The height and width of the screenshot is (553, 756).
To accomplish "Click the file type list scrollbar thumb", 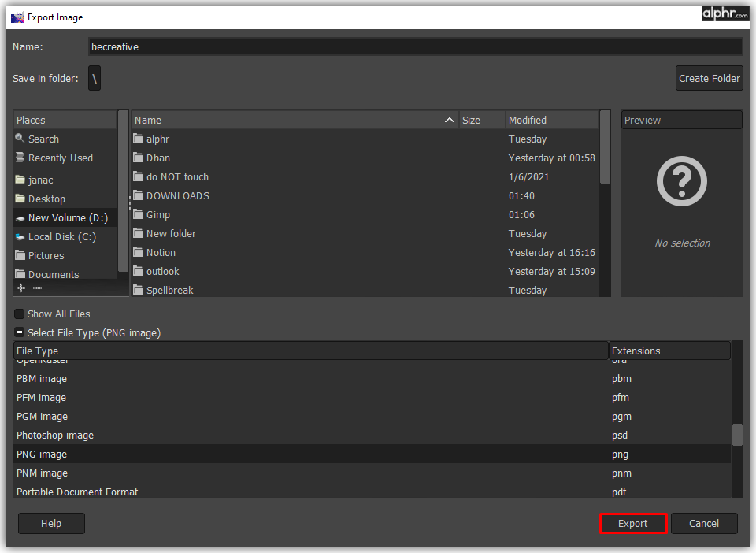I will tap(737, 435).
